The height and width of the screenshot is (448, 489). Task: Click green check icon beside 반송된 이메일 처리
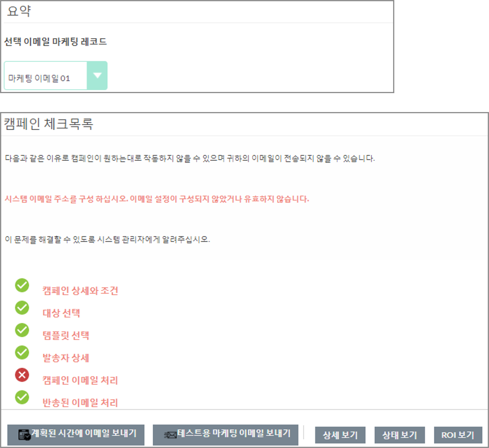click(x=22, y=397)
